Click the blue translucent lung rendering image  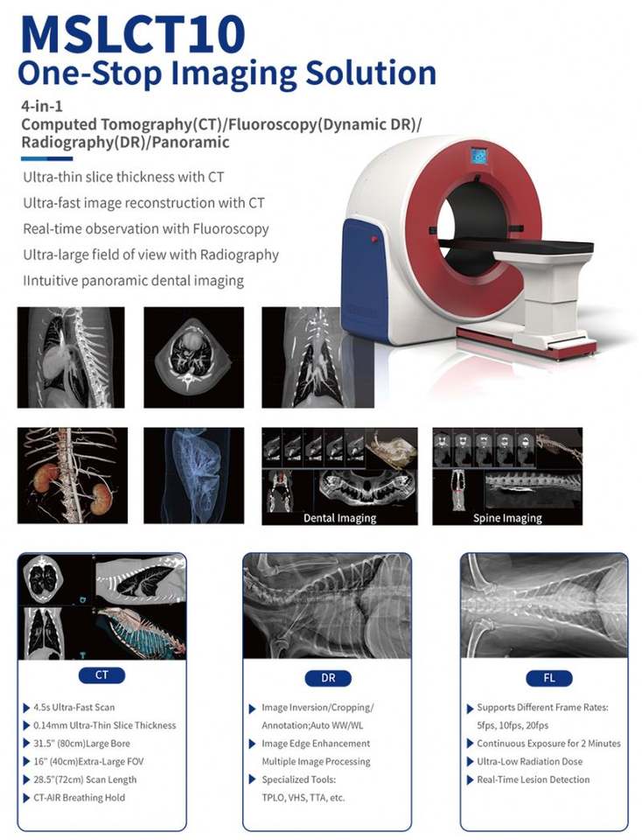tap(194, 475)
